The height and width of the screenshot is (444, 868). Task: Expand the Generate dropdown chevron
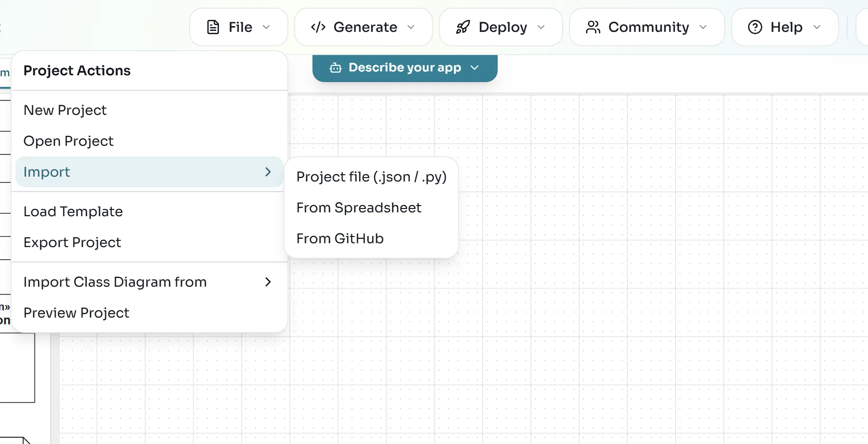[x=411, y=27]
